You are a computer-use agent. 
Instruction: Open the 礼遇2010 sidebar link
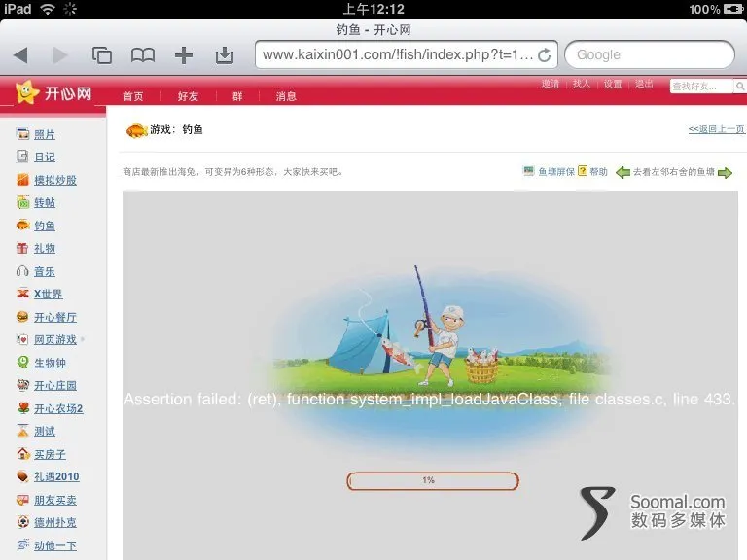point(56,476)
